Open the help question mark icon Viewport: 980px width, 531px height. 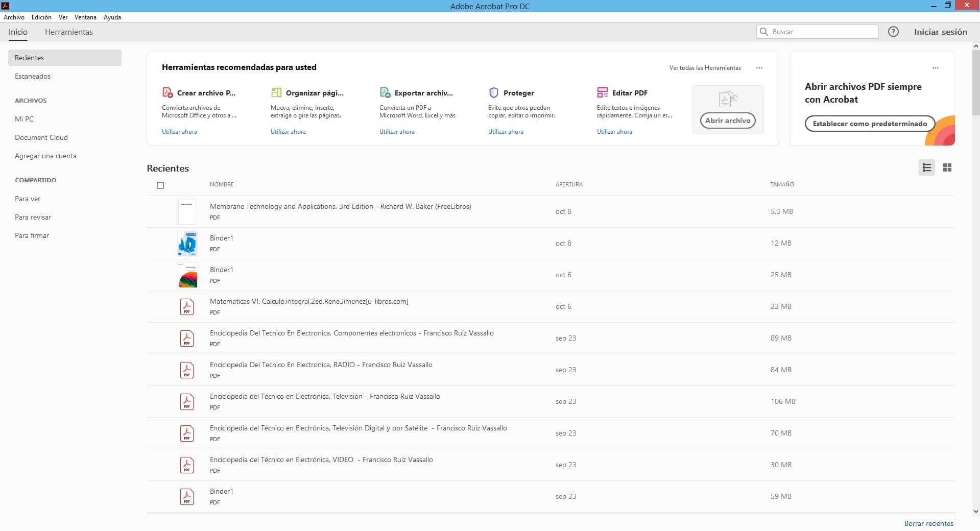click(893, 32)
